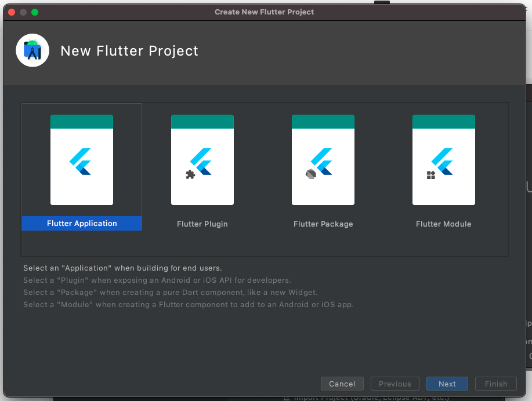This screenshot has height=401, width=532.
Task: Click the New Flutter Project heading
Action: point(129,51)
